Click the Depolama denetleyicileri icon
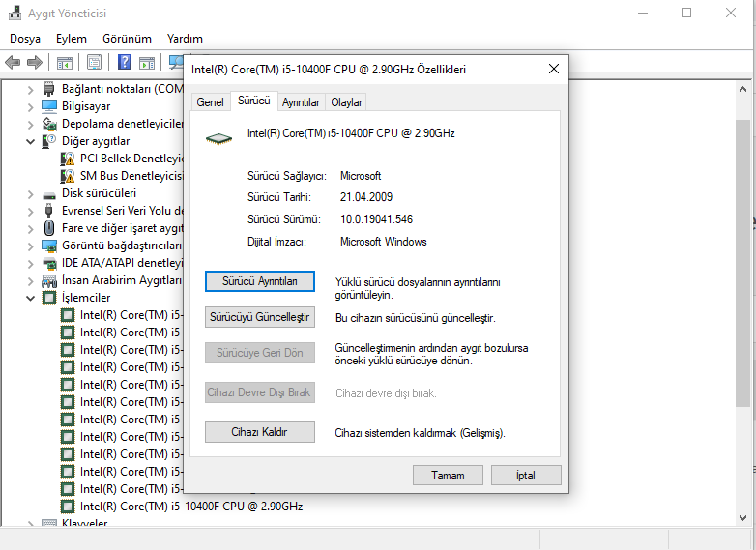 [x=49, y=124]
